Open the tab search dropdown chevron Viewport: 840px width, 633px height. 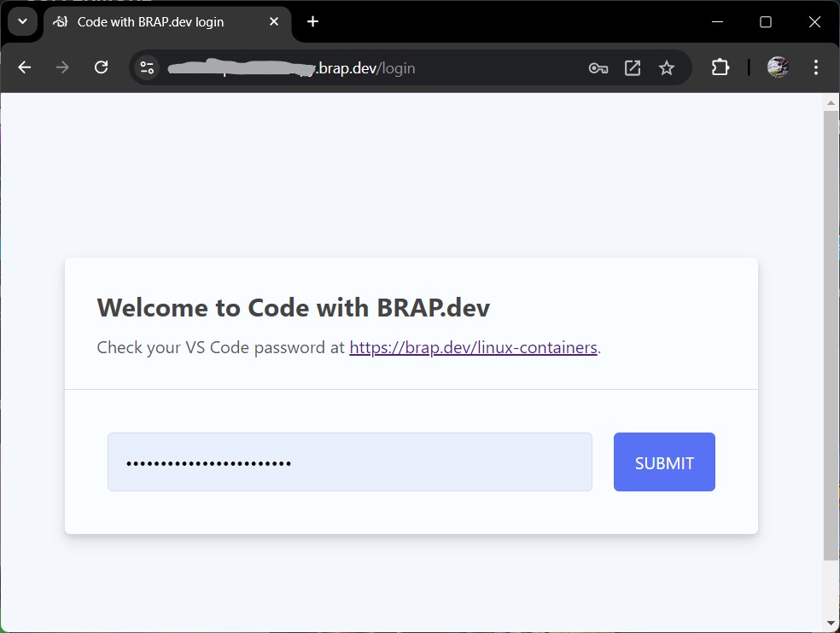[22, 21]
